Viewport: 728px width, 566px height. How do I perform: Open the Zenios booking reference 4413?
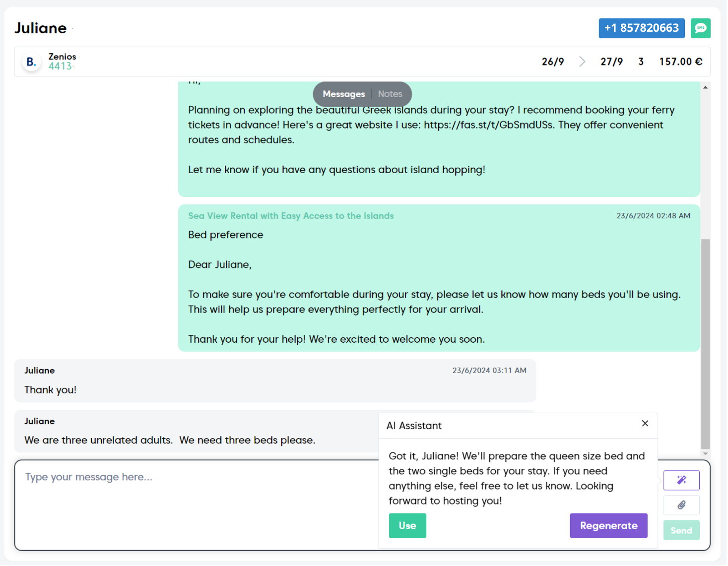point(61,66)
